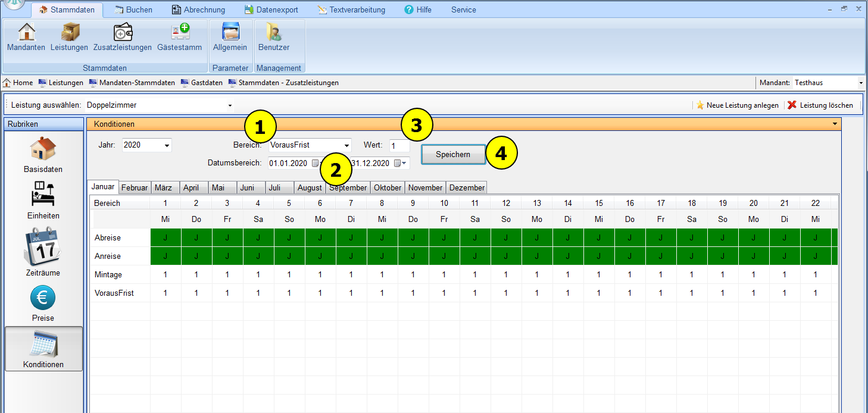This screenshot has width=868, height=413.
Task: Click the Leistungen ribbon icon
Action: 69,37
